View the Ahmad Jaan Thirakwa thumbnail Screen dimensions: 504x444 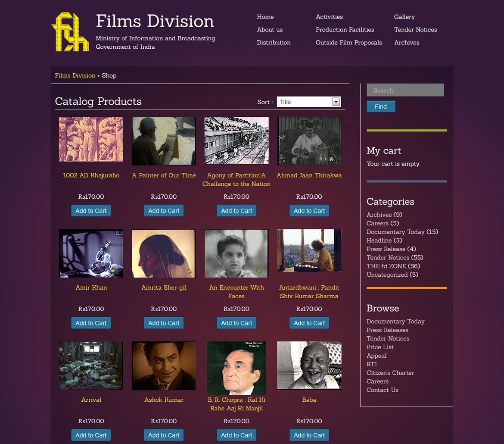tap(309, 141)
